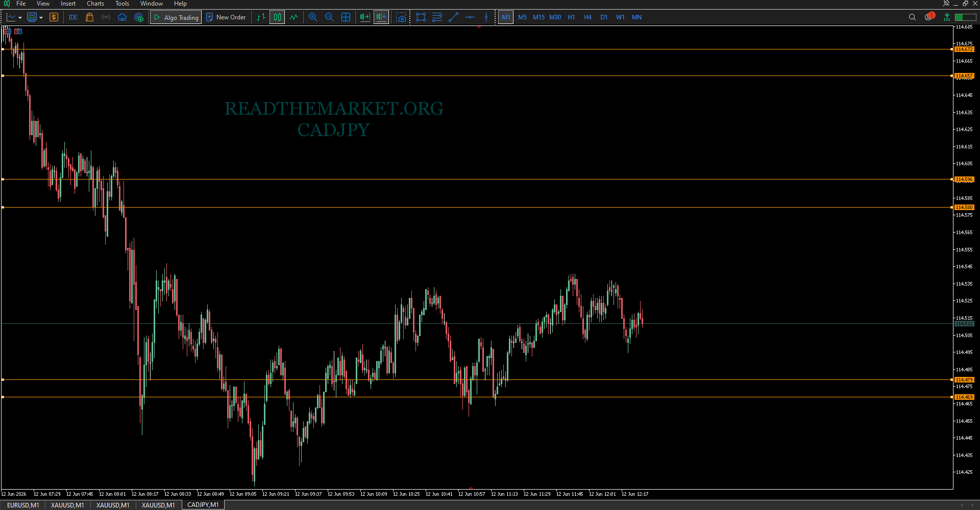Take a chart screenshot with camera icon
The width and height of the screenshot is (980, 510).
coord(401,17)
